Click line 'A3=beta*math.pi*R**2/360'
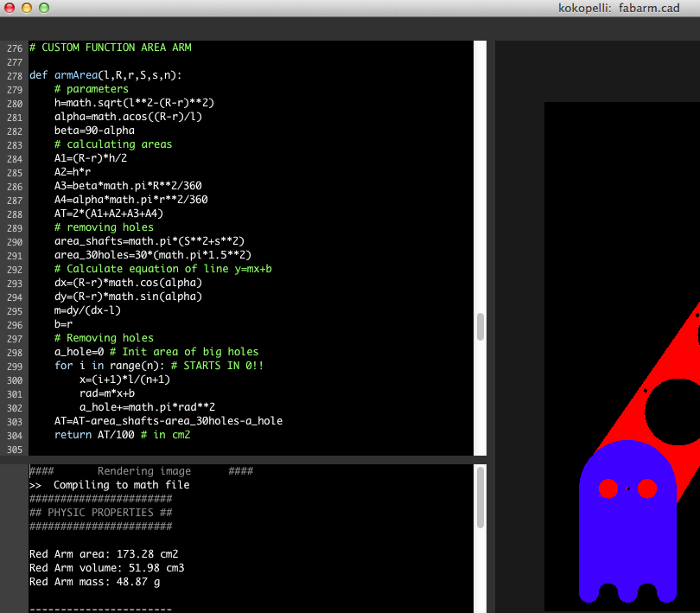 coord(128,186)
